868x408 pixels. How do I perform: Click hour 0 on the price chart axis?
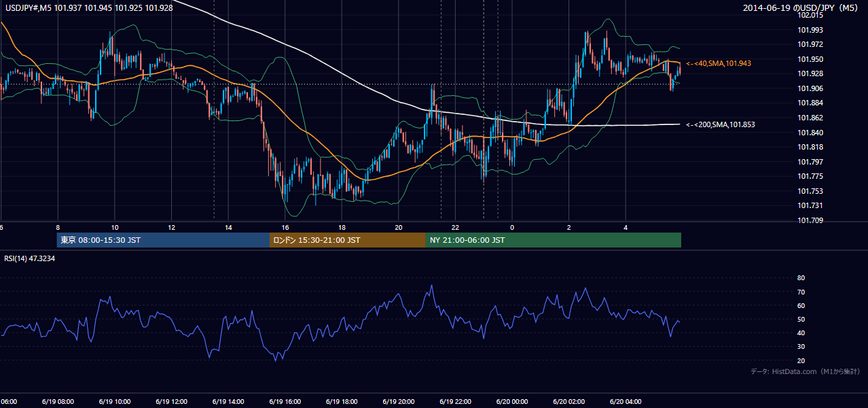coord(512,228)
